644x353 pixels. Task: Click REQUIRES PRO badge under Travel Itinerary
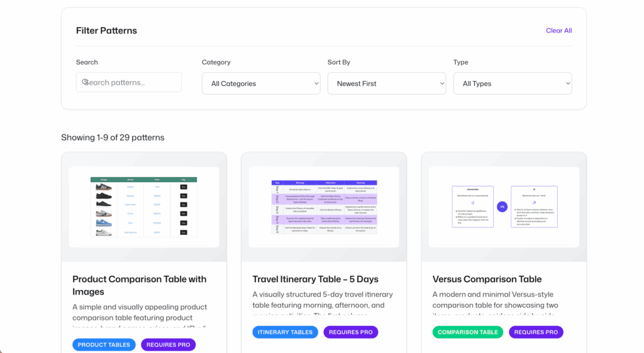point(351,332)
